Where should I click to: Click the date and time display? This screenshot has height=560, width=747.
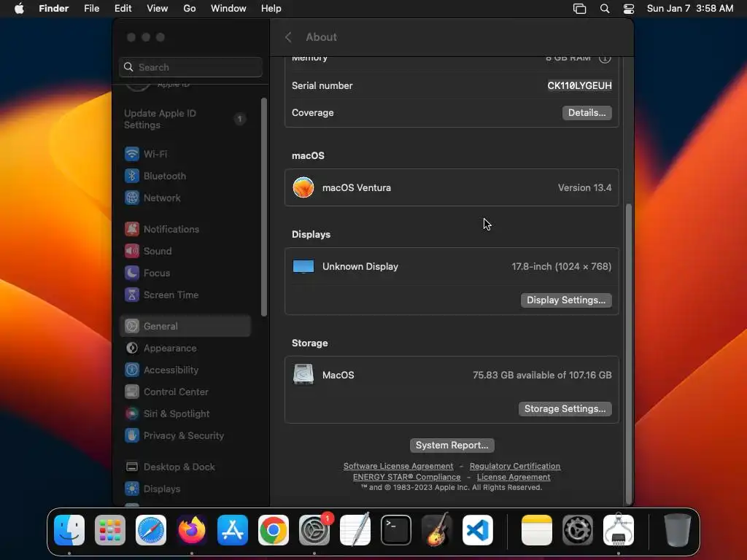[x=690, y=9]
